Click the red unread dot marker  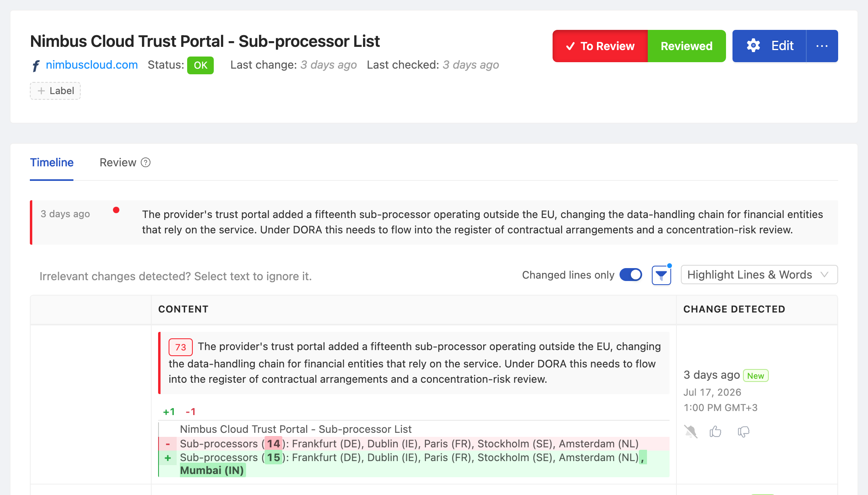pos(116,210)
